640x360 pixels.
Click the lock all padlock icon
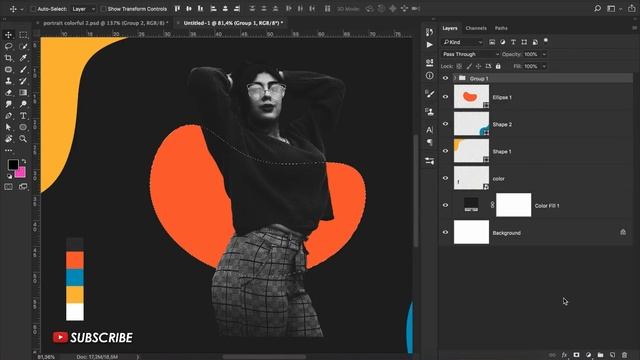click(x=498, y=66)
